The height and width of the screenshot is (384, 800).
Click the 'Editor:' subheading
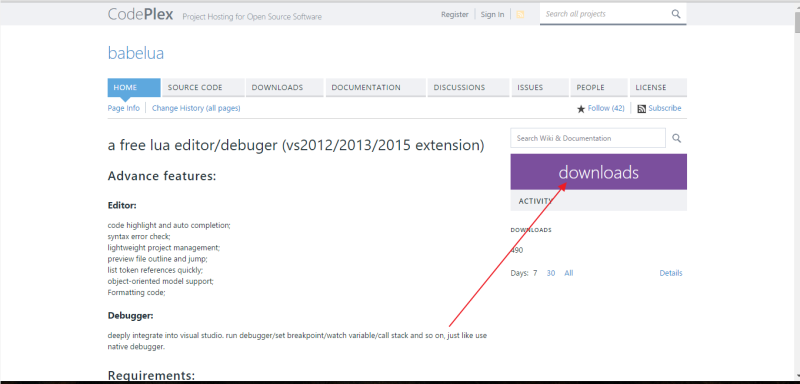[122, 206]
